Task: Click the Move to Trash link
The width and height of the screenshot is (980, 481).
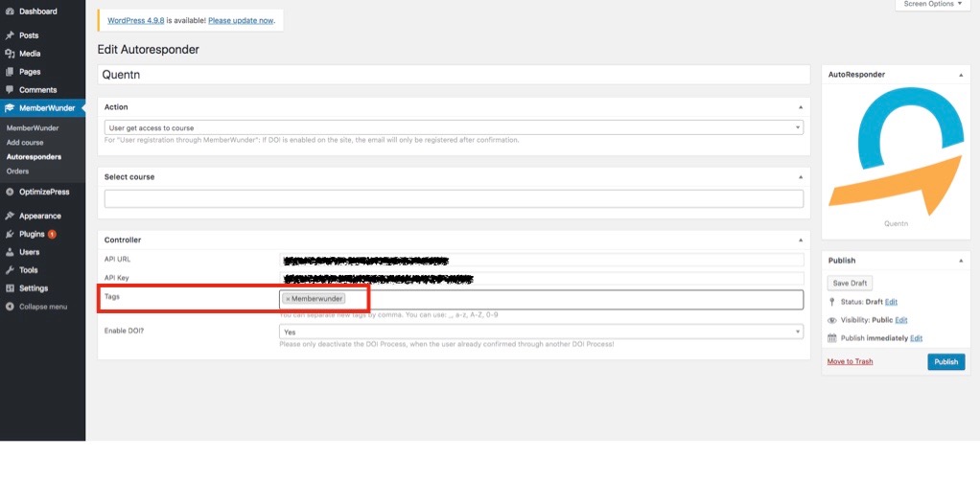Action: tap(850, 361)
